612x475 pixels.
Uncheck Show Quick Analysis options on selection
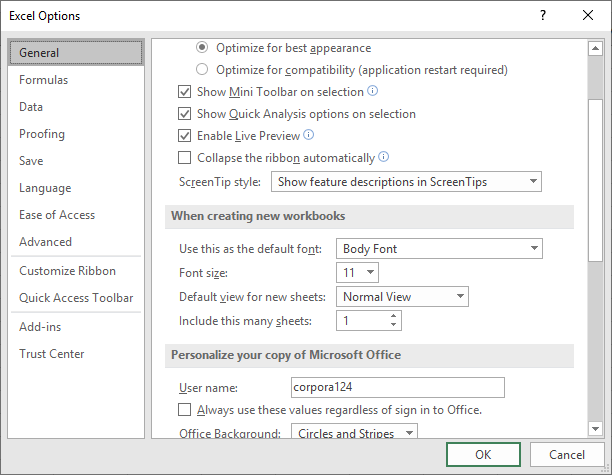[x=185, y=114]
